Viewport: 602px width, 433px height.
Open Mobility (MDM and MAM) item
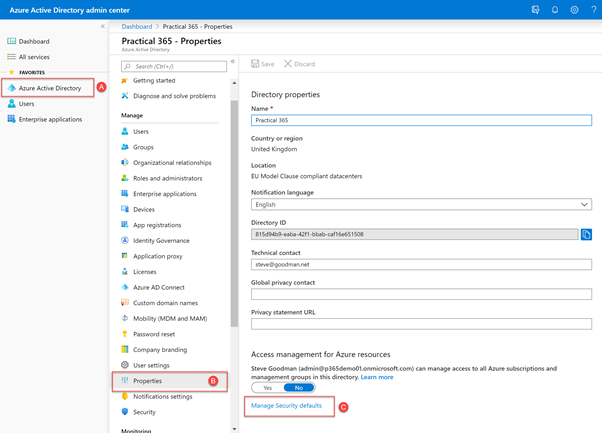click(x=170, y=318)
